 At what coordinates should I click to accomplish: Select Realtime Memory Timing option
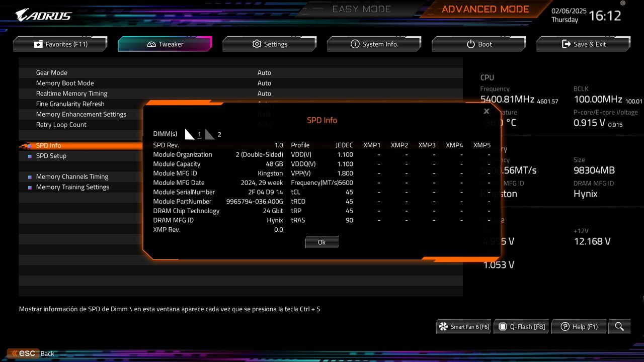pyautogui.click(x=71, y=94)
